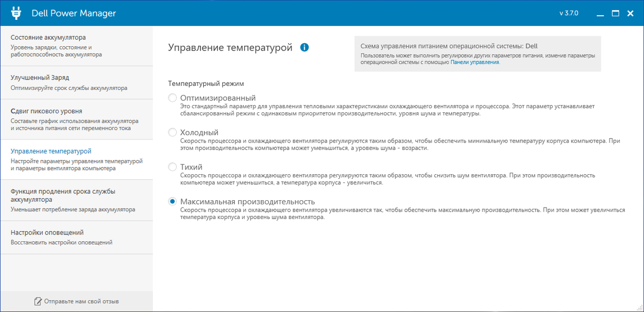Click the feedback pencil icon

click(38, 301)
